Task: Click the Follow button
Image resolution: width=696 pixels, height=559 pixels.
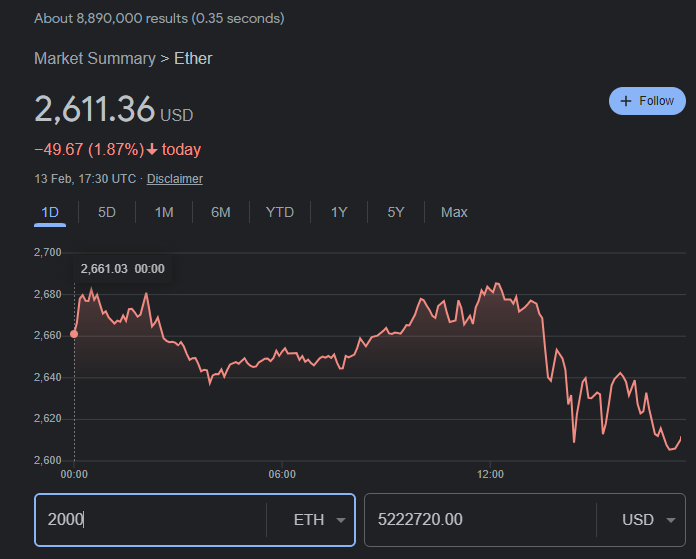Action: tap(647, 101)
